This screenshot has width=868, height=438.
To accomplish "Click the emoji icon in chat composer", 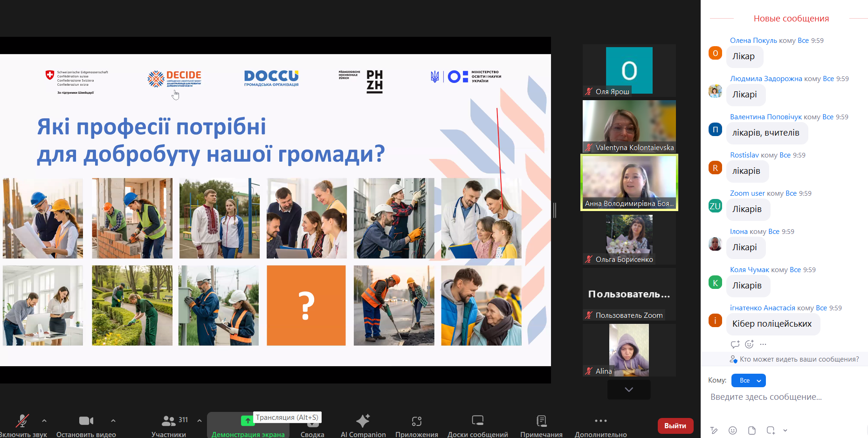I will point(733,430).
